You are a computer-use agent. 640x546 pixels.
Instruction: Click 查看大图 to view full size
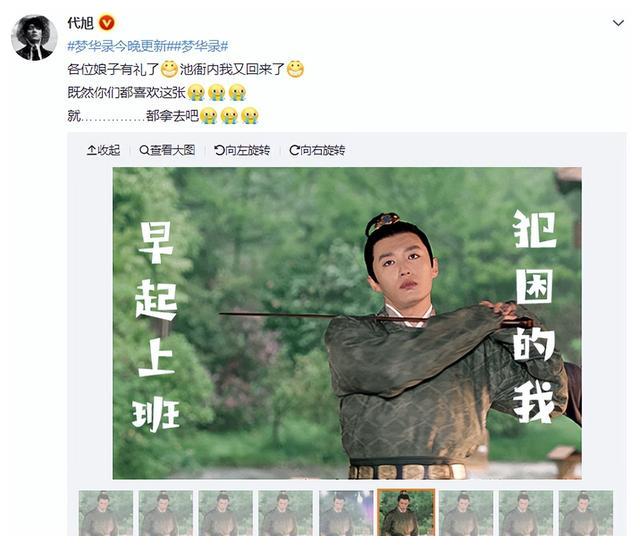point(167,150)
